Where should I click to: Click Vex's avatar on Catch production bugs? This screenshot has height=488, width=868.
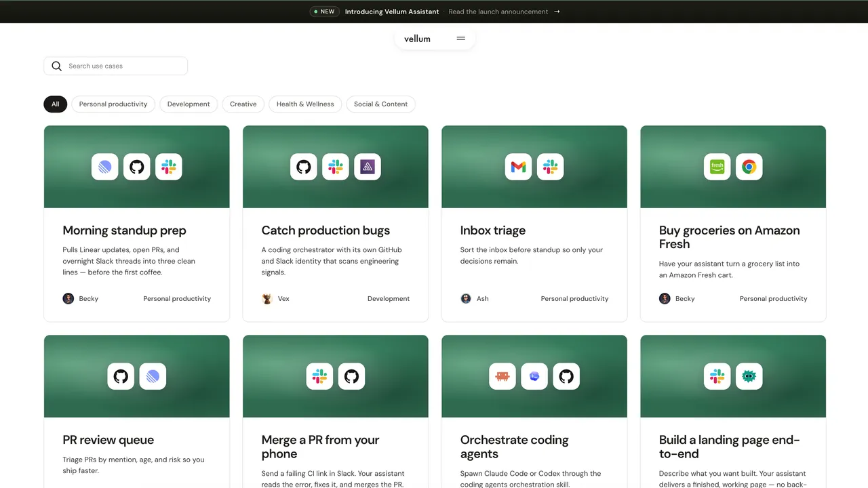pyautogui.click(x=267, y=299)
